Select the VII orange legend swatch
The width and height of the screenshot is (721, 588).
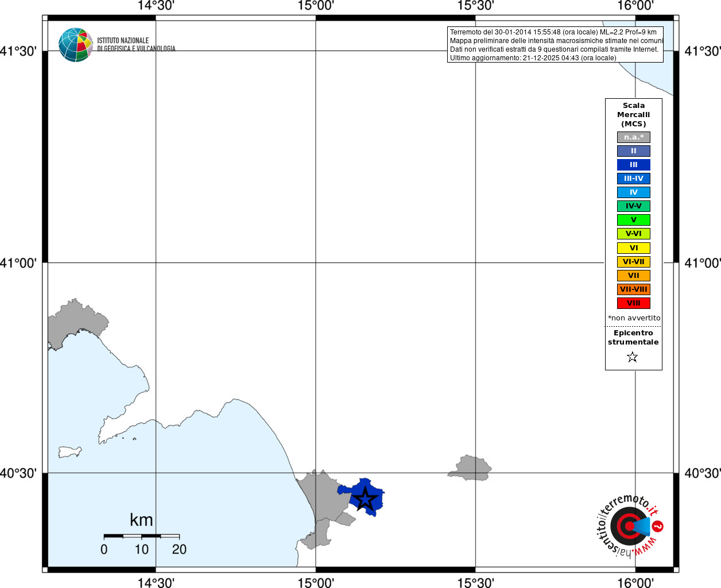[634, 276]
